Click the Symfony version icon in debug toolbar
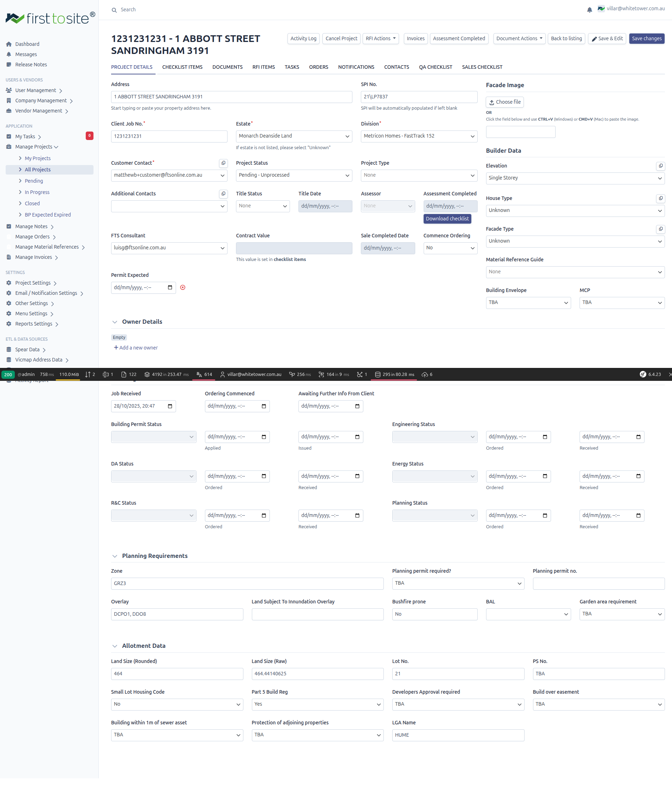The width and height of the screenshot is (672, 791). pyautogui.click(x=642, y=375)
